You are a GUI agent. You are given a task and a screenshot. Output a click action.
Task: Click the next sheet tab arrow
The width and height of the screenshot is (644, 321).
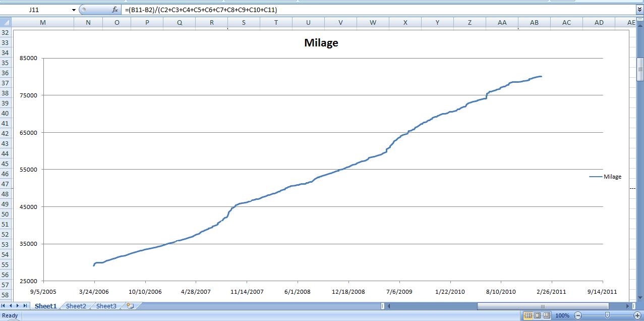(x=18, y=306)
